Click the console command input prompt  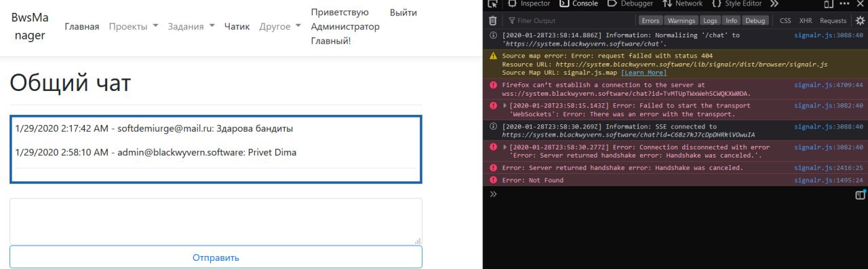pyautogui.click(x=671, y=195)
